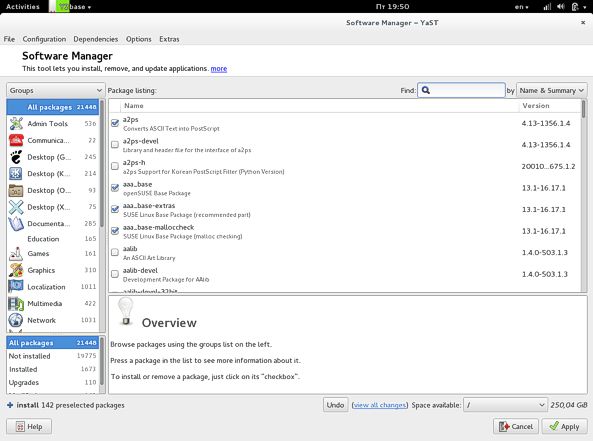Open Activities overview
593x441 pixels.
[23, 6]
